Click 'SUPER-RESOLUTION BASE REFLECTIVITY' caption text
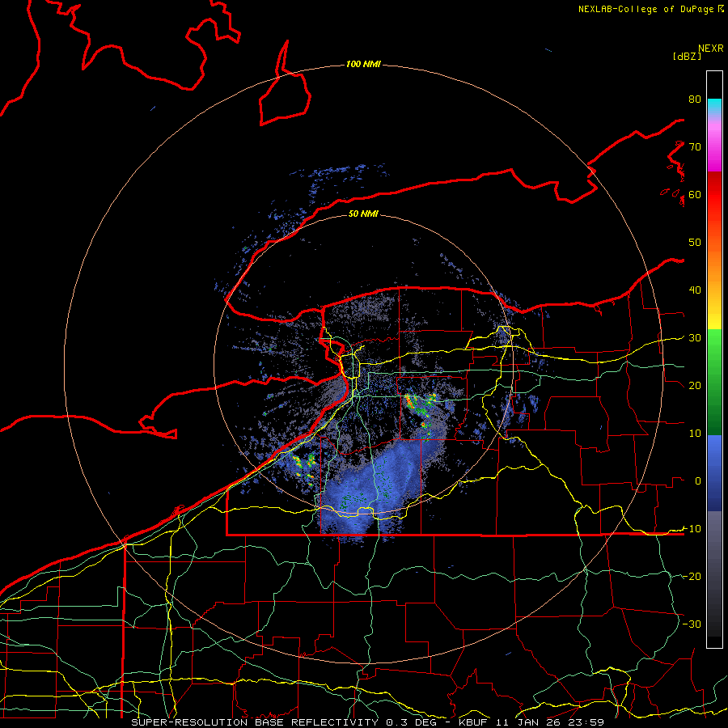Image resolution: width=728 pixels, height=728 pixels. pos(255,722)
